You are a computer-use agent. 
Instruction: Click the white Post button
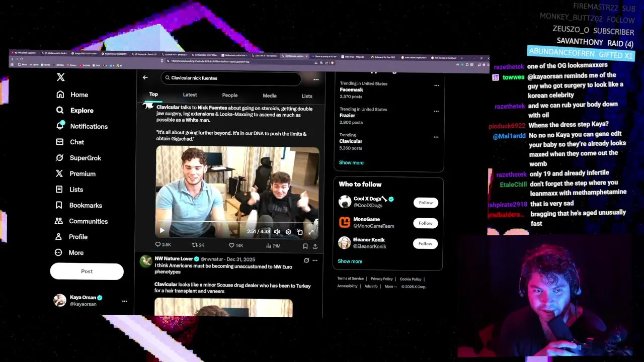pos(87,271)
